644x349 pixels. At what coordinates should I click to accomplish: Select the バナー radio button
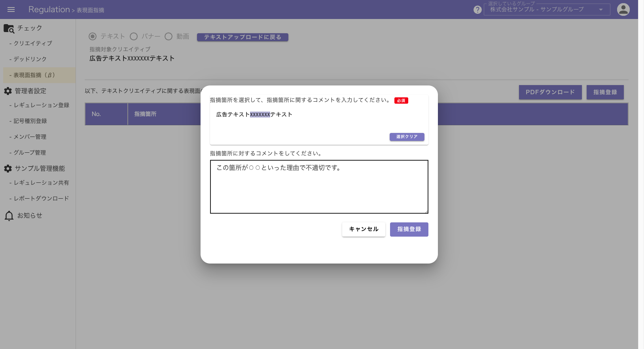pos(134,36)
